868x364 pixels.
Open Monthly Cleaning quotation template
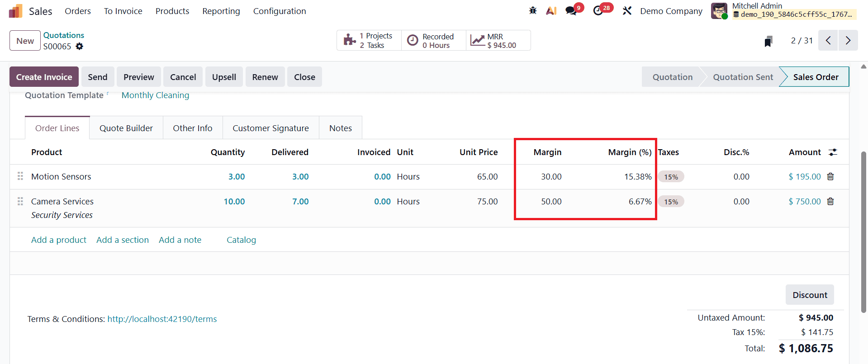(x=155, y=95)
